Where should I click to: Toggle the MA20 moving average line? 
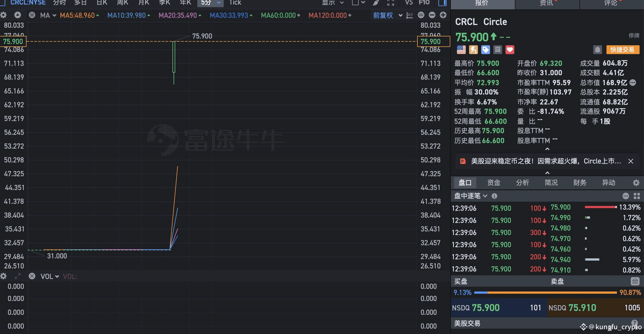[x=180, y=15]
